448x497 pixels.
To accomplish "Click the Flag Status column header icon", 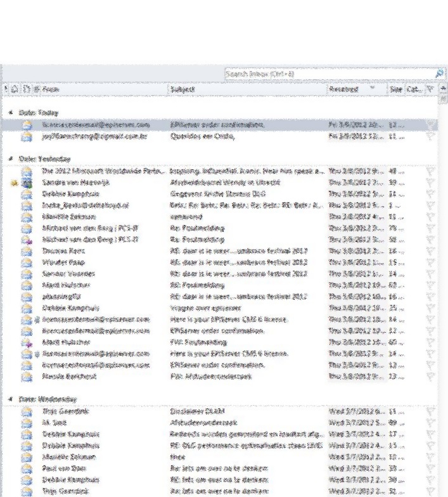I will (x=430, y=89).
